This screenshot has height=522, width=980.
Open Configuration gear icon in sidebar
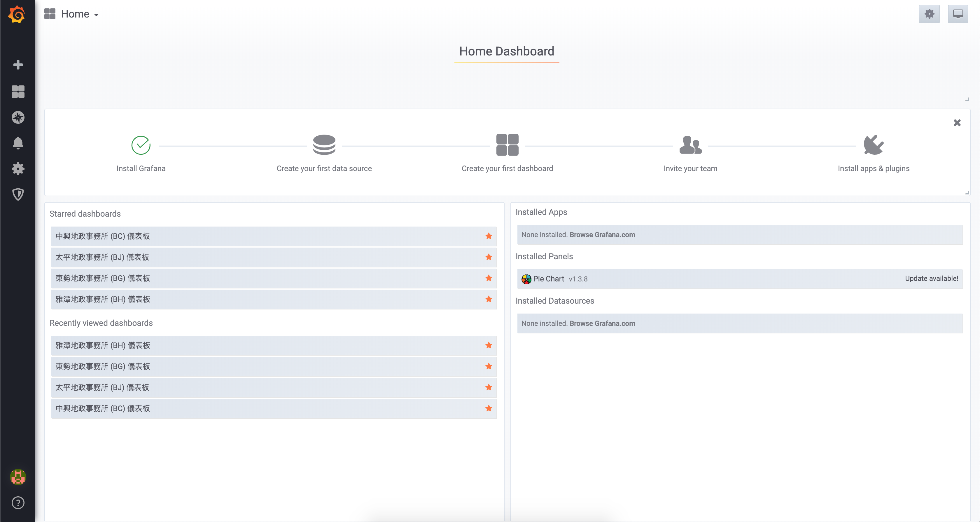click(x=18, y=169)
